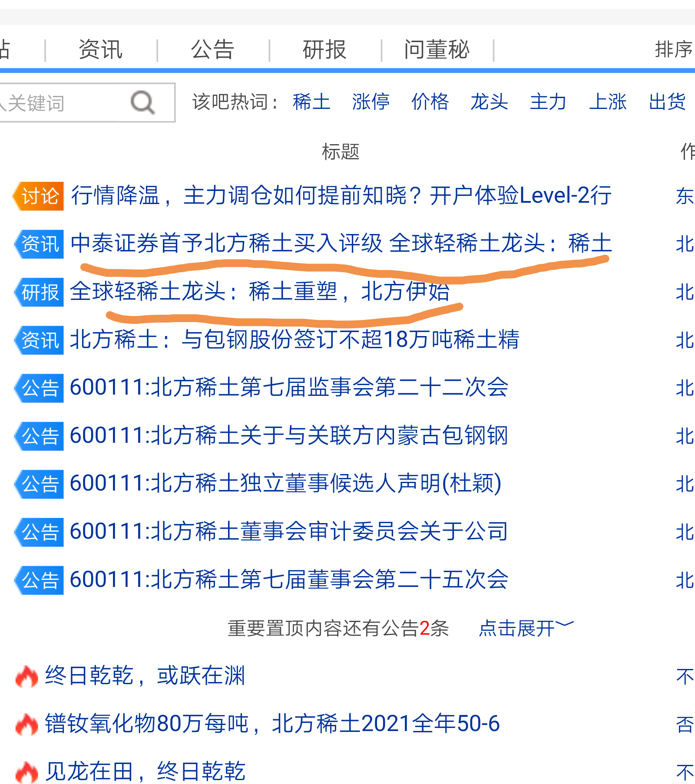Click 资讯 tag beside 包钢股份 post
This screenshot has width=695, height=784.
pyautogui.click(x=39, y=340)
